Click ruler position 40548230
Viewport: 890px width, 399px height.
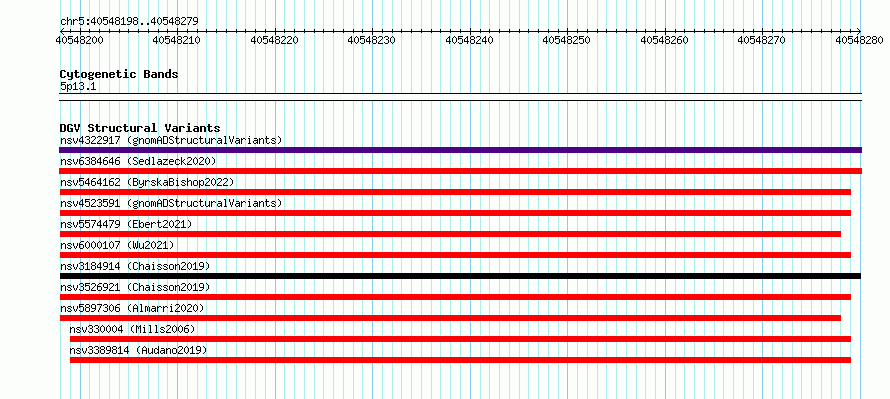[372, 40]
